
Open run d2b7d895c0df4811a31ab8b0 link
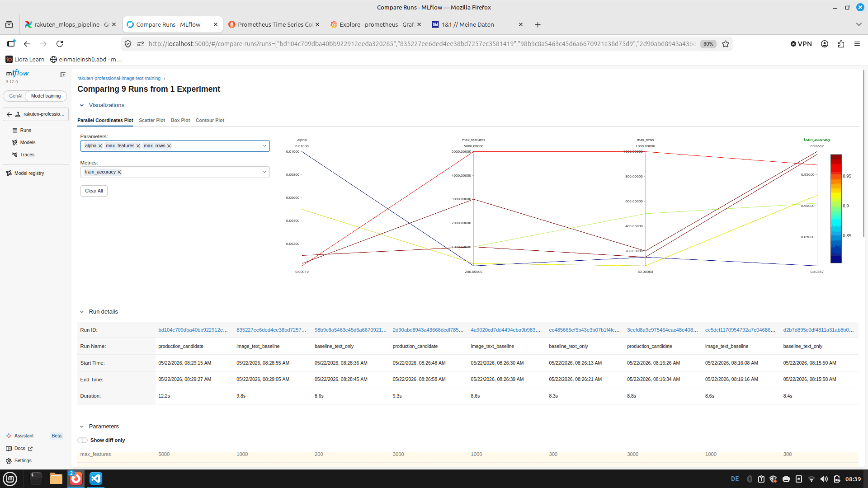818,330
